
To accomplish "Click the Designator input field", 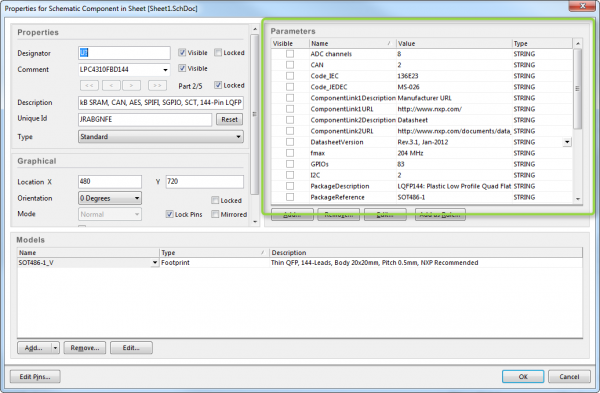I will point(124,53).
